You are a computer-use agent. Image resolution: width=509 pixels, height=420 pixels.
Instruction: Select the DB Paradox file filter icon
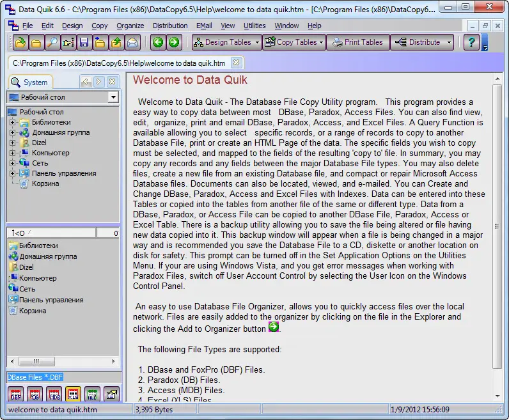click(x=35, y=394)
